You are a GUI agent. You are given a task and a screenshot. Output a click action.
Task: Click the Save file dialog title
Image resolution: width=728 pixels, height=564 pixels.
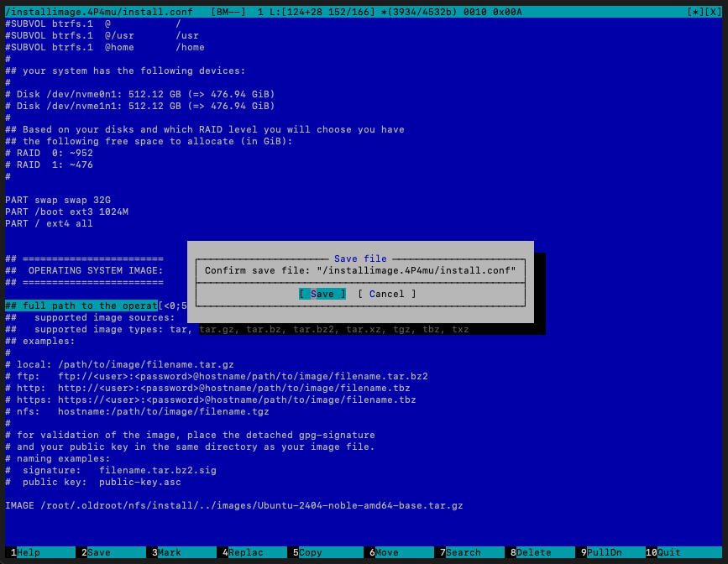point(361,258)
